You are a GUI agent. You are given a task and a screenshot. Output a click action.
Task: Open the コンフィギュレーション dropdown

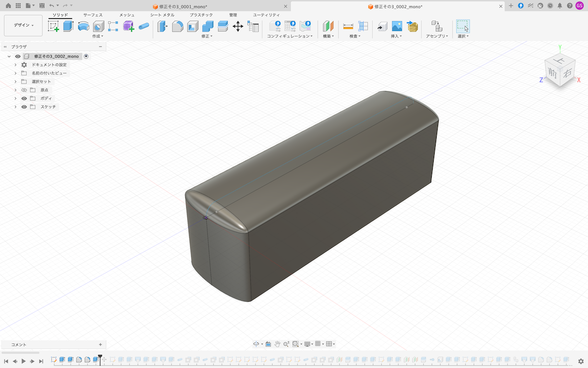click(x=290, y=36)
